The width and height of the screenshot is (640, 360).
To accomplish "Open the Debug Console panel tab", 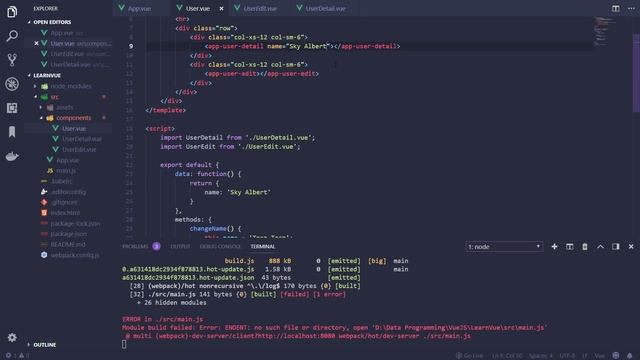I will [220, 247].
